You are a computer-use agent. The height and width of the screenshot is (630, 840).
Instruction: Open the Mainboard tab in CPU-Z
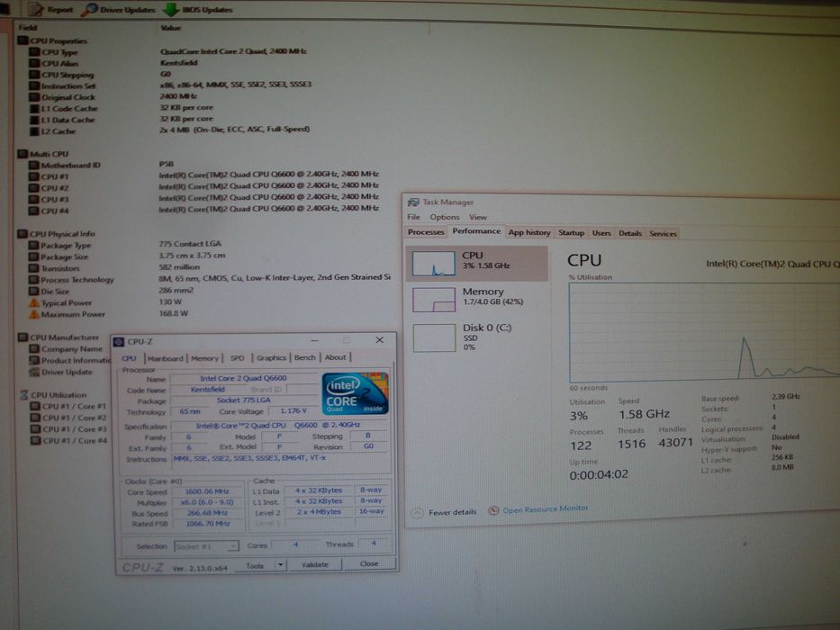166,358
